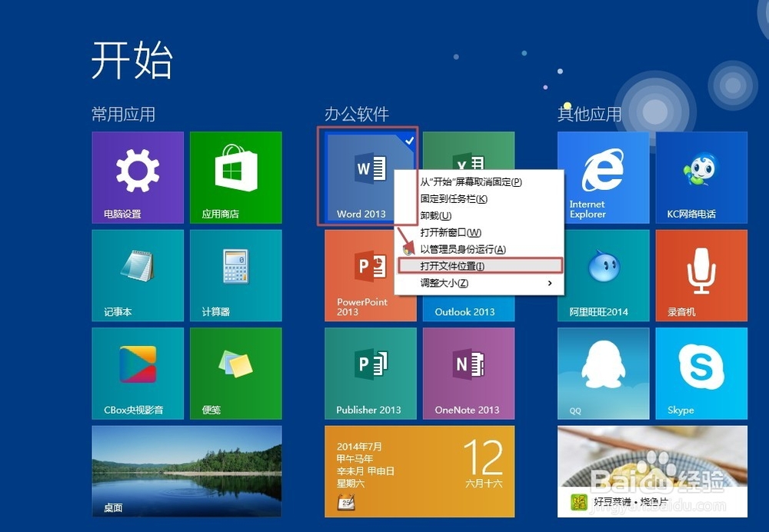Open the PC Settings tile (电脑设置)
The image size is (769, 532).
coord(138,178)
